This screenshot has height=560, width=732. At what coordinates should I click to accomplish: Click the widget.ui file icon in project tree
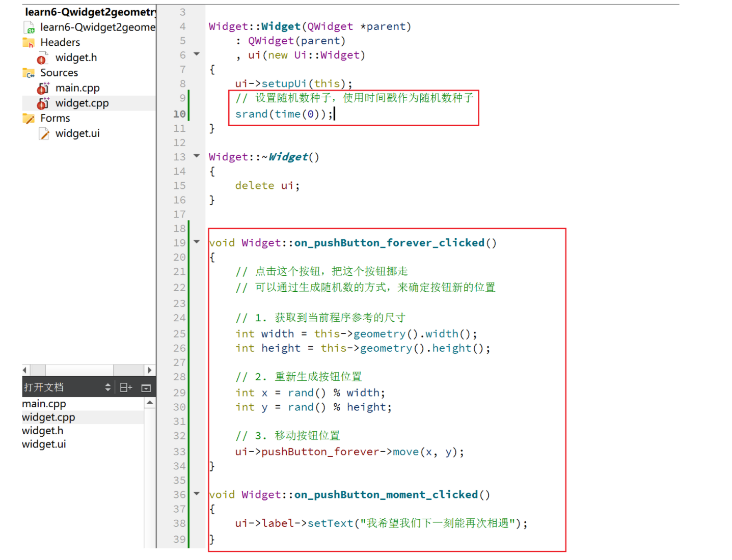coord(44,134)
